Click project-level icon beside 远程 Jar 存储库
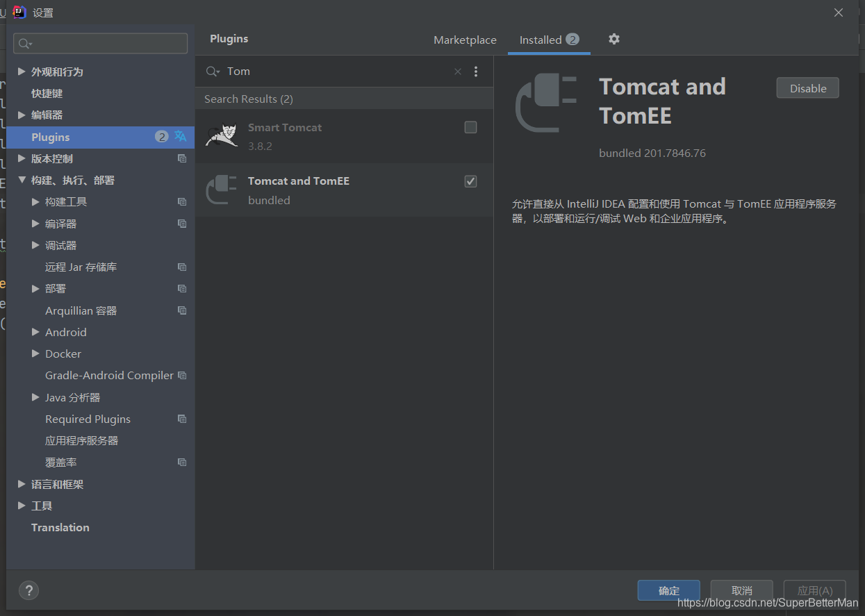The width and height of the screenshot is (865, 616). (182, 267)
